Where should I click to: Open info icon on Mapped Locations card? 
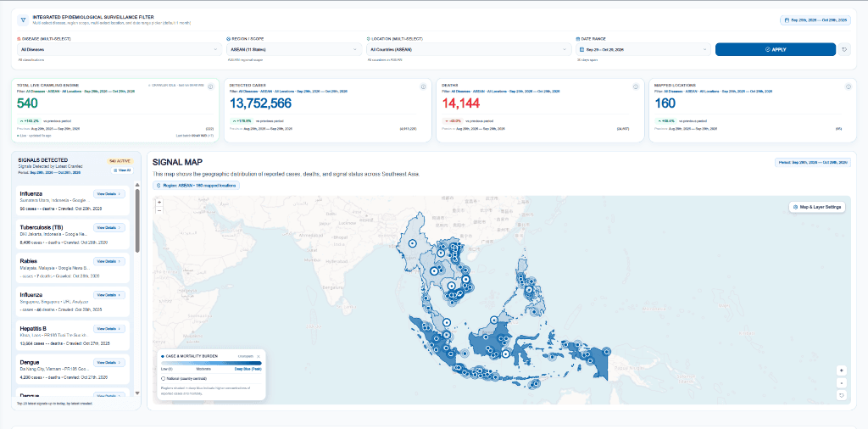[848, 86]
